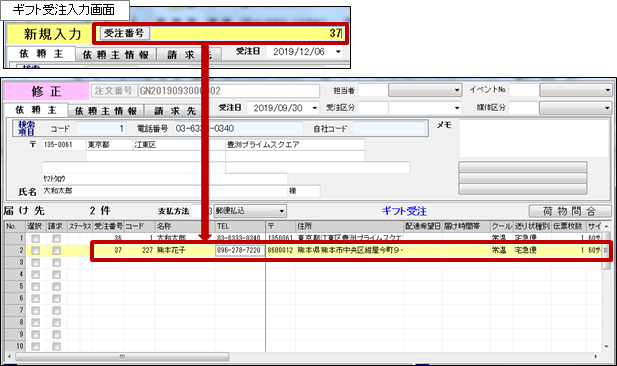Tick the 請求 checkbox in row 1
The image size is (617, 366).
click(x=56, y=238)
